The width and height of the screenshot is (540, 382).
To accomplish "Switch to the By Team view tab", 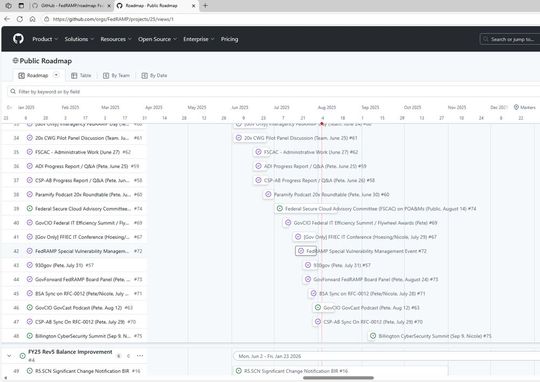I will click(x=116, y=75).
